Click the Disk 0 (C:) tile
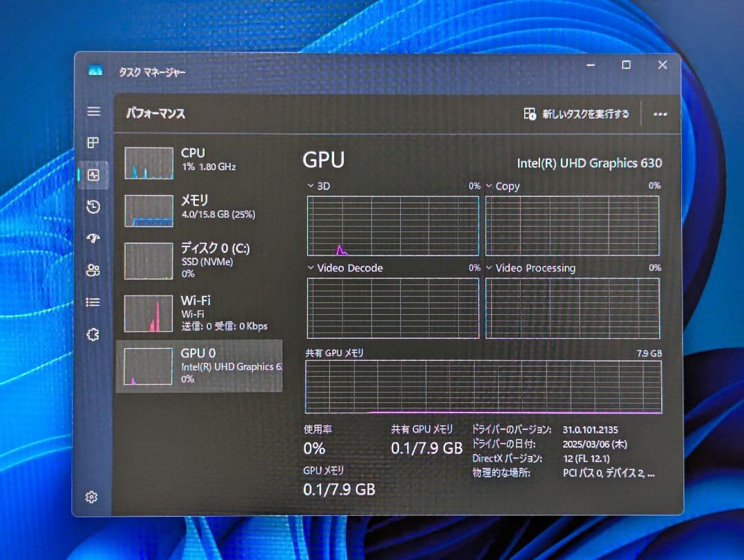 point(200,261)
